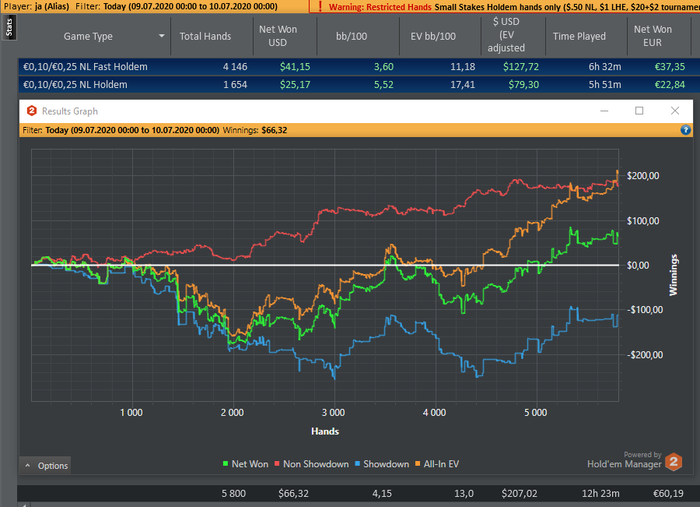Click the 4,15 summary bb/100 value
Image resolution: width=700 pixels, height=507 pixels.
click(382, 494)
